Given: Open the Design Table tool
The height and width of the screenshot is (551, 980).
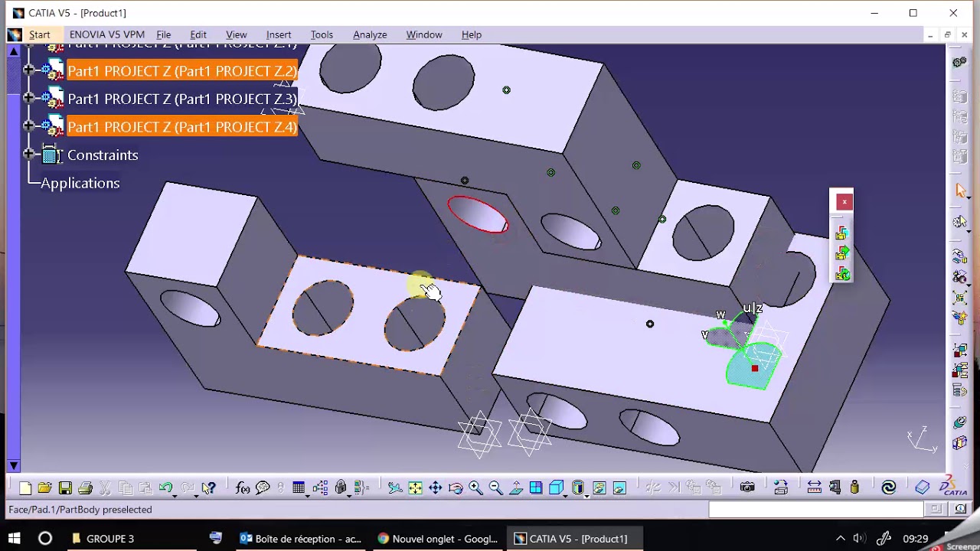Looking at the screenshot, I should click(299, 487).
